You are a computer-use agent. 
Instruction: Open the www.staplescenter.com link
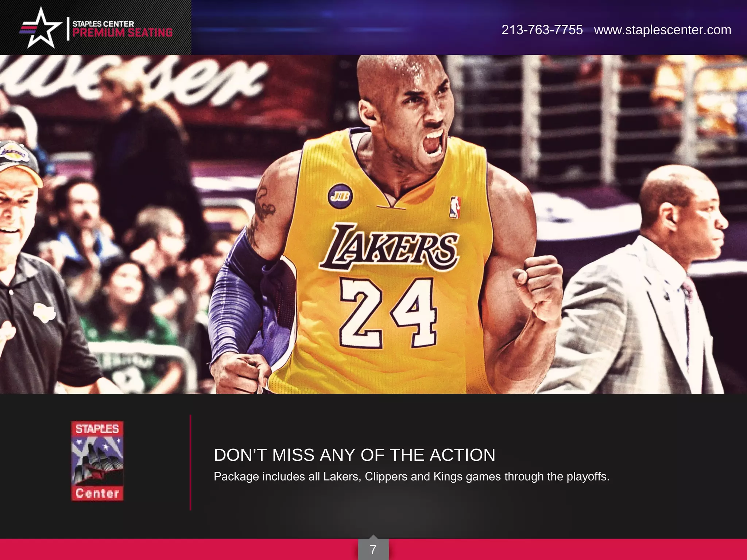coord(662,30)
